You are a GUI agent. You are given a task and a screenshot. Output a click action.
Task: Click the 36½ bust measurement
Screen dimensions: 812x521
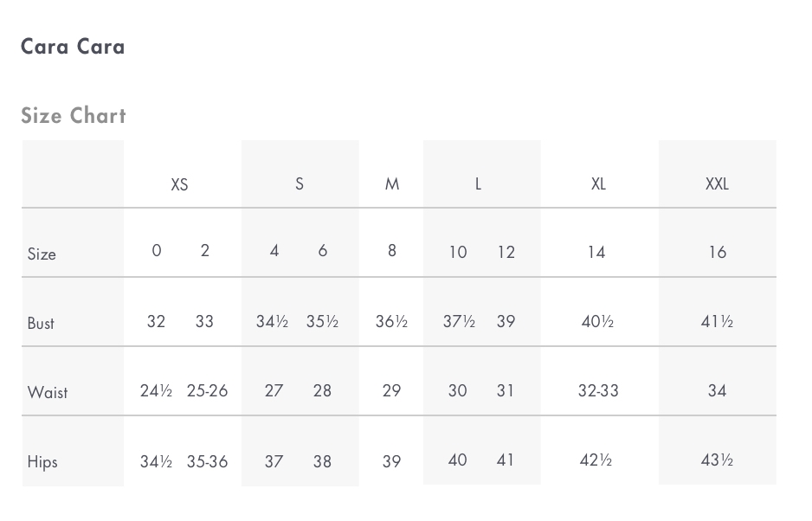click(391, 321)
